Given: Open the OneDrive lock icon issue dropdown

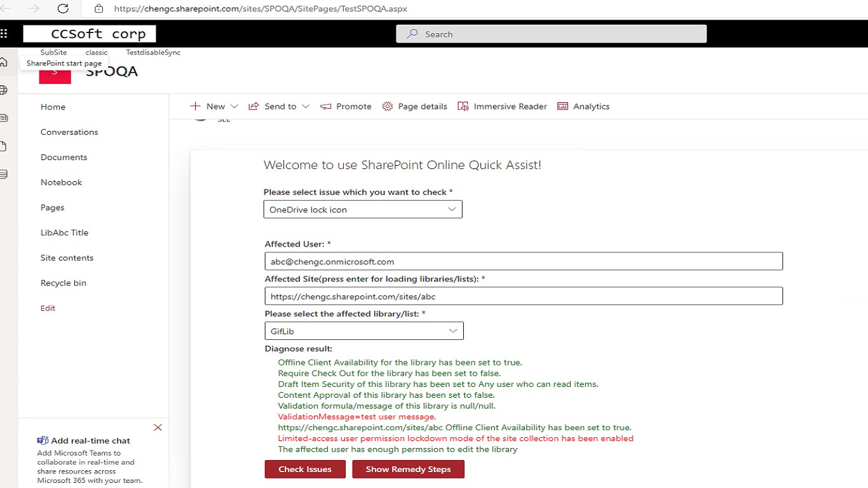Looking at the screenshot, I should (x=363, y=209).
